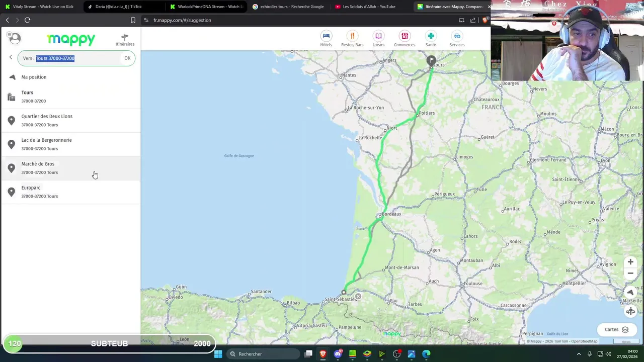
Task: Click the Mappy logo
Action: click(x=71, y=39)
